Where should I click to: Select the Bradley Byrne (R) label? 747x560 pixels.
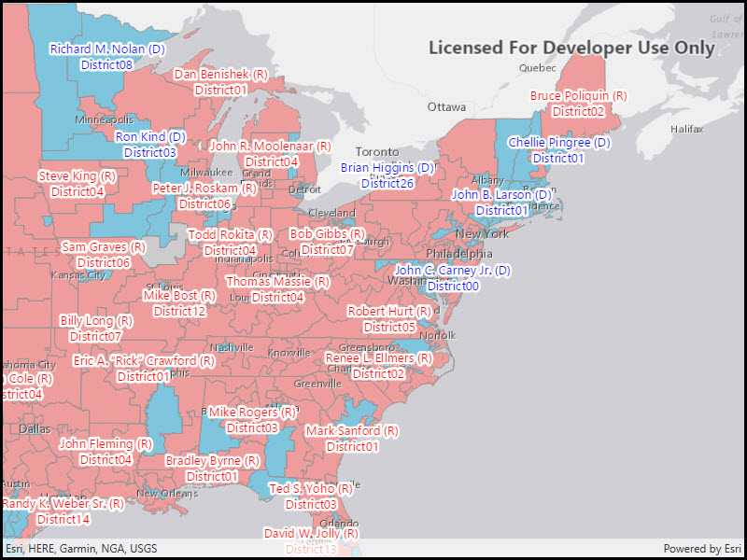[x=213, y=460]
